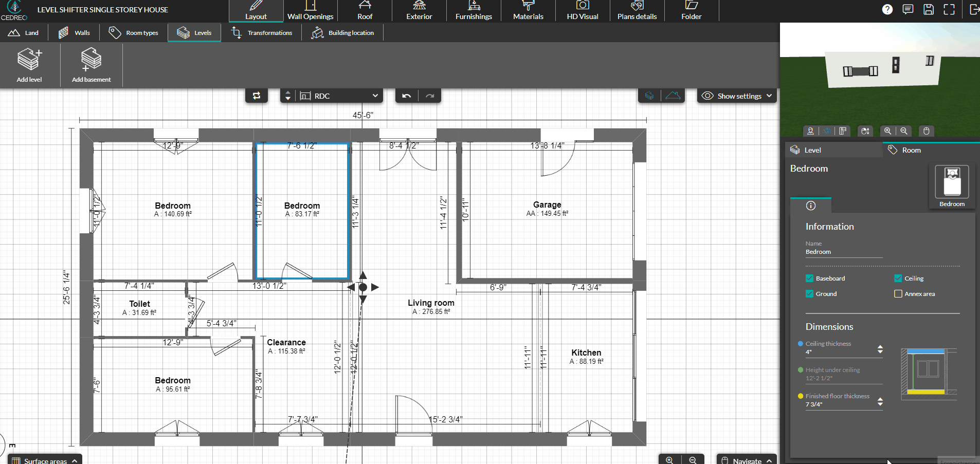
Task: Open the Furnishings tab
Action: [x=474, y=11]
